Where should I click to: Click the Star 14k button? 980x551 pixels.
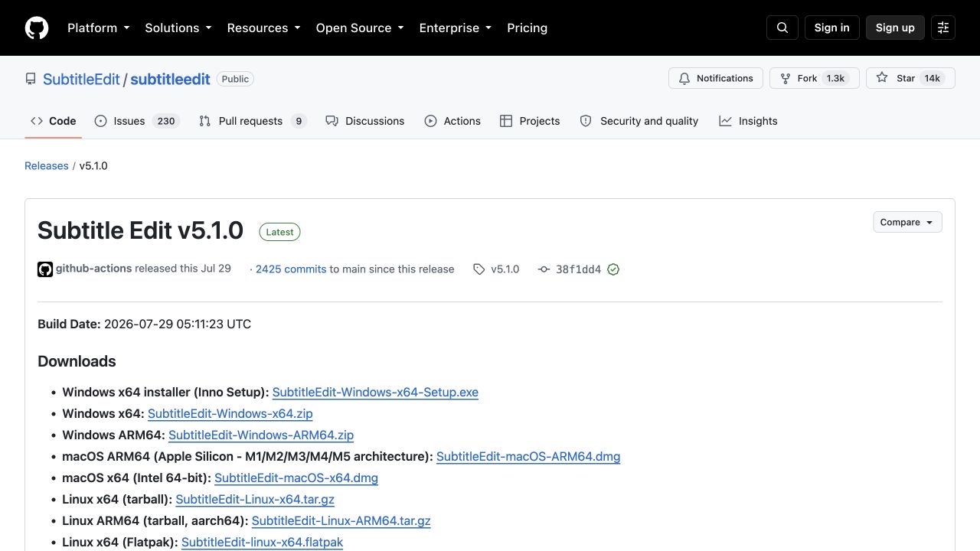click(x=910, y=78)
